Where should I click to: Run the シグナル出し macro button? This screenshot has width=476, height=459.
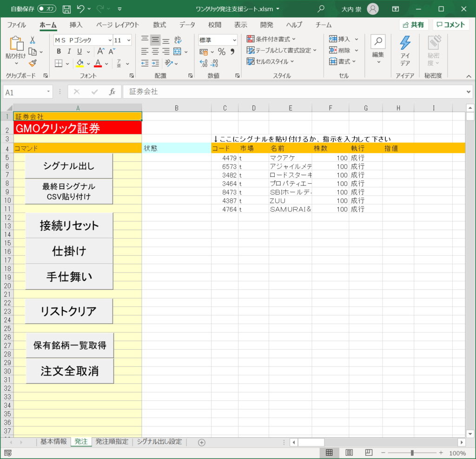[69, 166]
